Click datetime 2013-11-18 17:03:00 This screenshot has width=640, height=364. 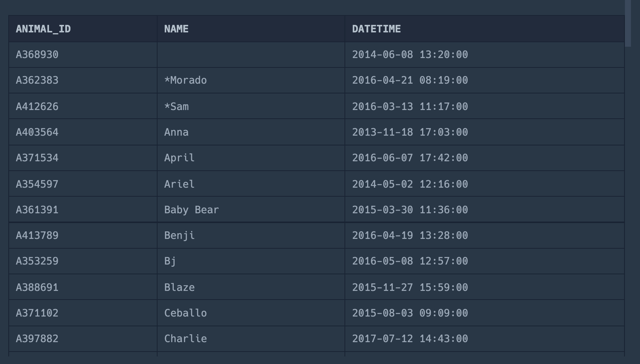(x=410, y=132)
